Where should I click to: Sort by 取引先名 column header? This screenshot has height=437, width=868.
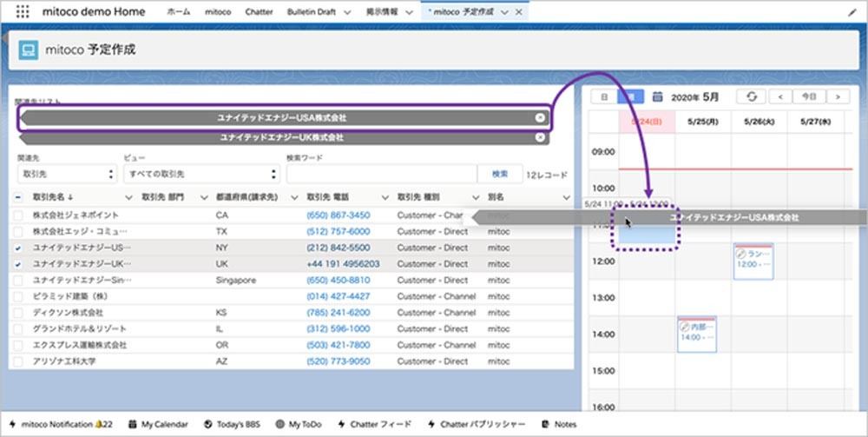click(53, 197)
